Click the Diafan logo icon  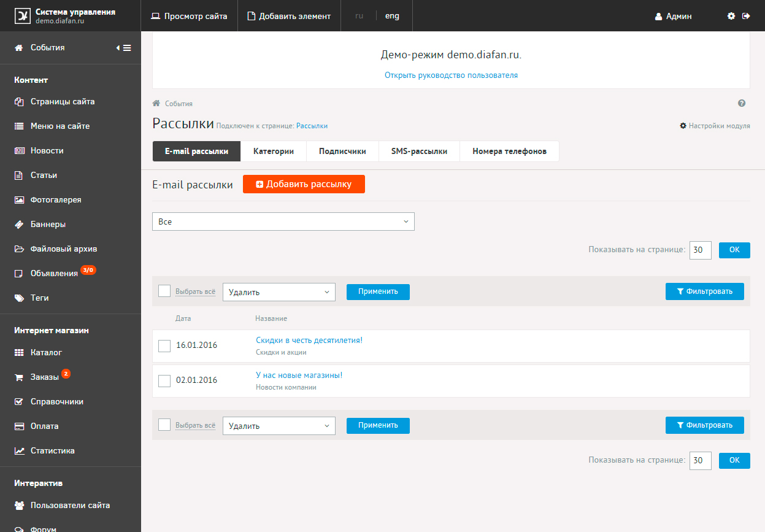click(x=23, y=16)
